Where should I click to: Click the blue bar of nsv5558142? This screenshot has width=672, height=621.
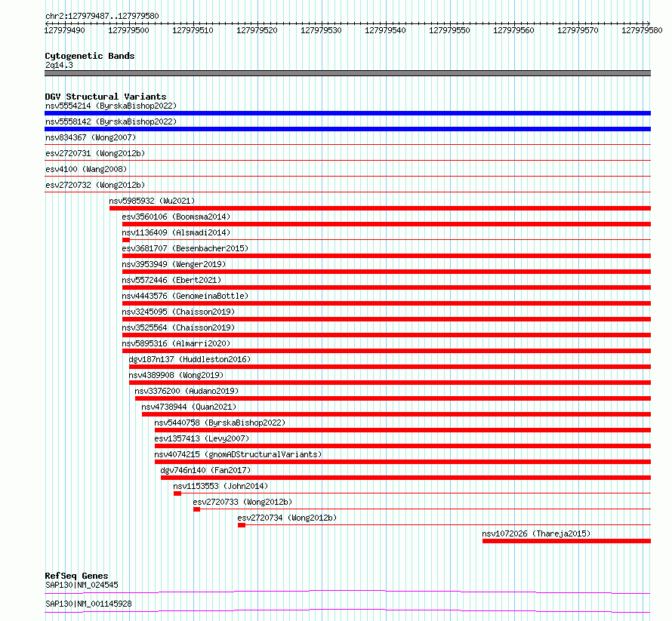(347, 129)
